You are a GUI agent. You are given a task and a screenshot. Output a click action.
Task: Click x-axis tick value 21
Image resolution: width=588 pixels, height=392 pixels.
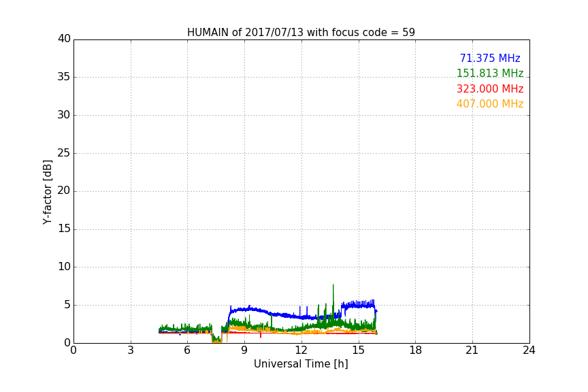click(x=472, y=350)
